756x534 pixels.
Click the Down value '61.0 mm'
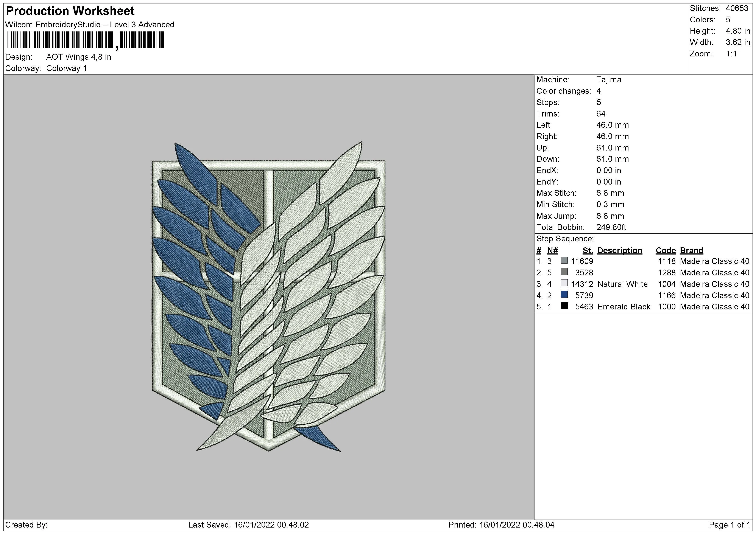pos(613,159)
